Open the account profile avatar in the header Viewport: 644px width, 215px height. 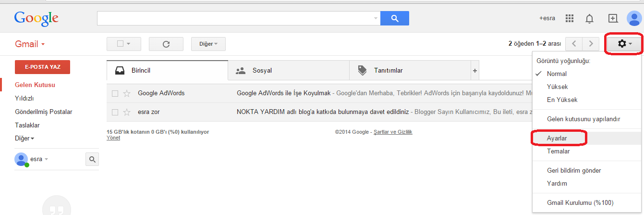click(x=634, y=18)
